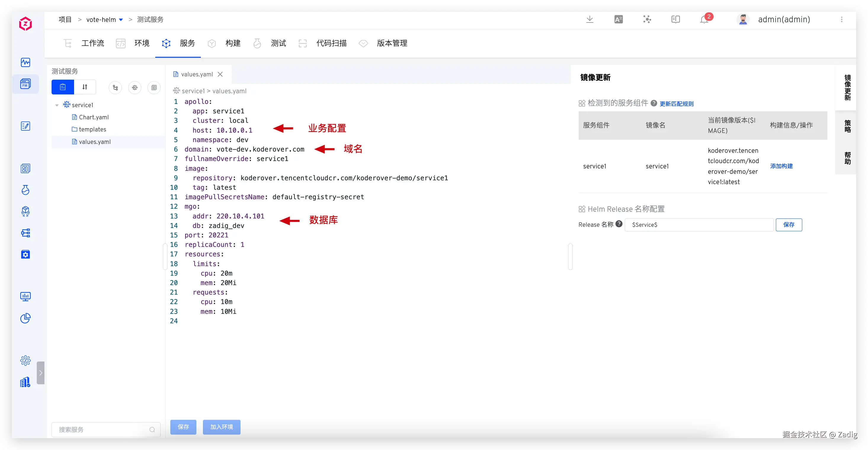This screenshot has width=868, height=450.
Task: Open the data insight pie chart icon
Action: [x=25, y=318]
